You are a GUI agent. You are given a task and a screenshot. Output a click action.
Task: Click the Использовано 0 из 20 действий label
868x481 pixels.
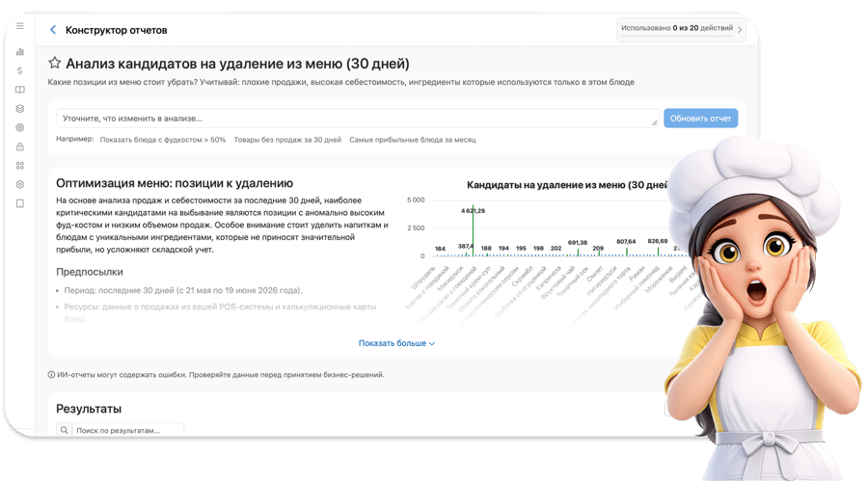(677, 28)
